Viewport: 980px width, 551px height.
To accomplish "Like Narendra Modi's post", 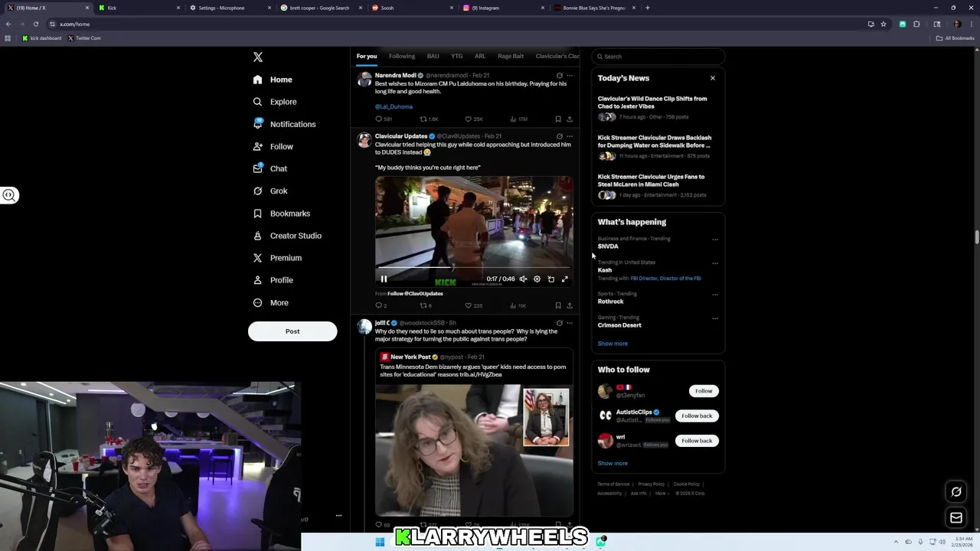I will coord(474,119).
